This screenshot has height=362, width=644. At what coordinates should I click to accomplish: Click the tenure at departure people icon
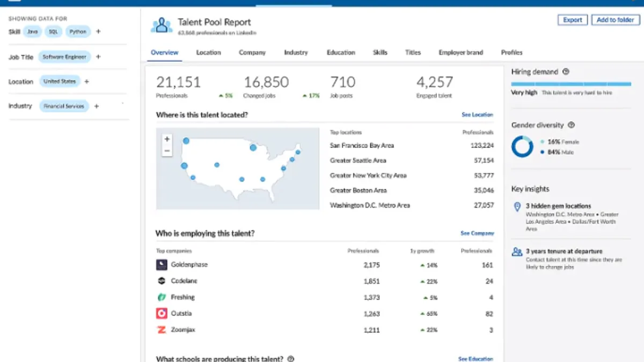point(517,251)
